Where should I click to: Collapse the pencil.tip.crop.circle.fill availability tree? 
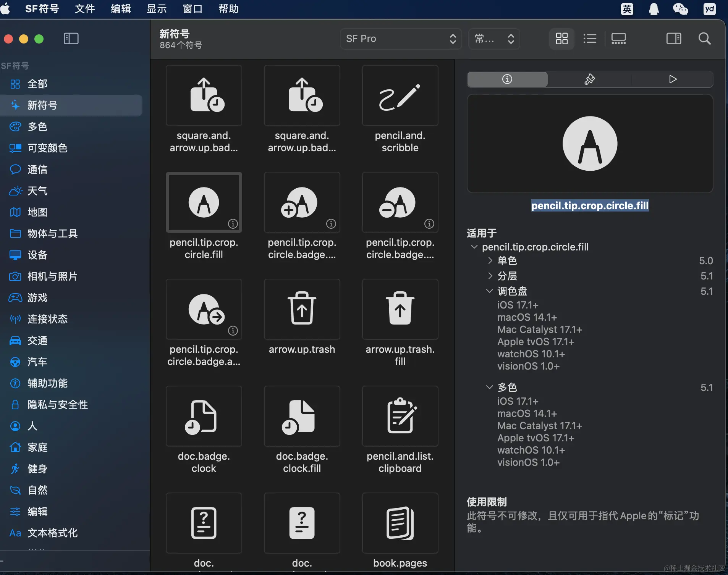(x=474, y=247)
